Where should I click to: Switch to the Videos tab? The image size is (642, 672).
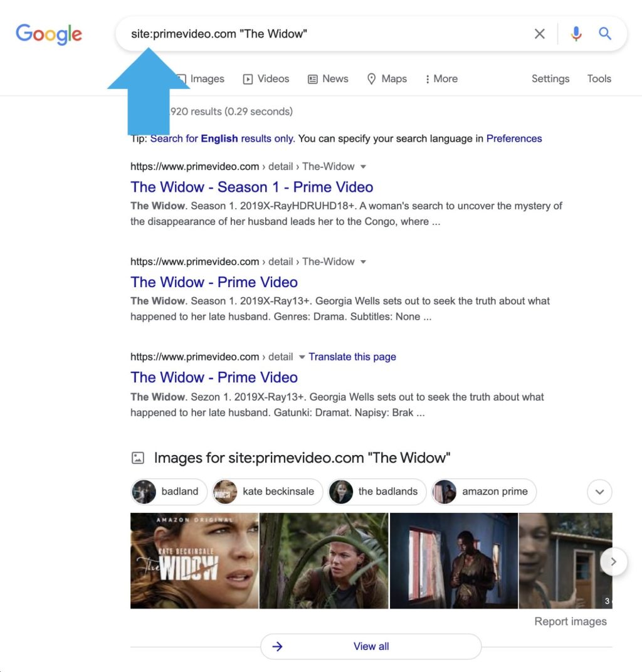pos(266,79)
